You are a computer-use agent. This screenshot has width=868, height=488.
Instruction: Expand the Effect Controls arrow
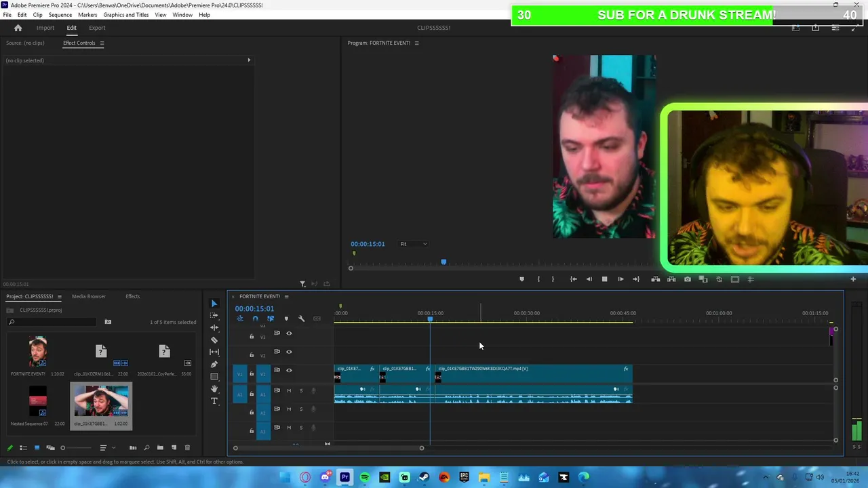(249, 60)
